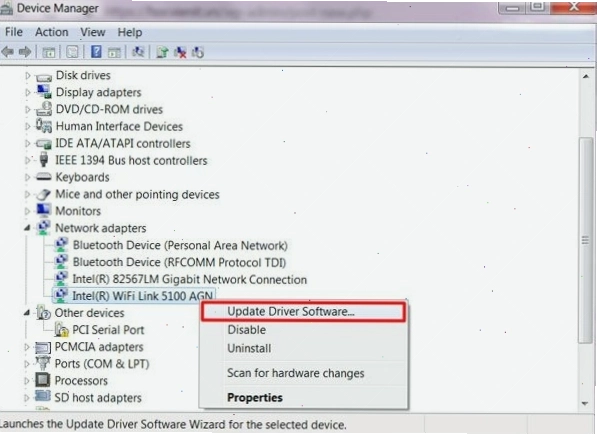Select the Processors category icon

(x=43, y=380)
